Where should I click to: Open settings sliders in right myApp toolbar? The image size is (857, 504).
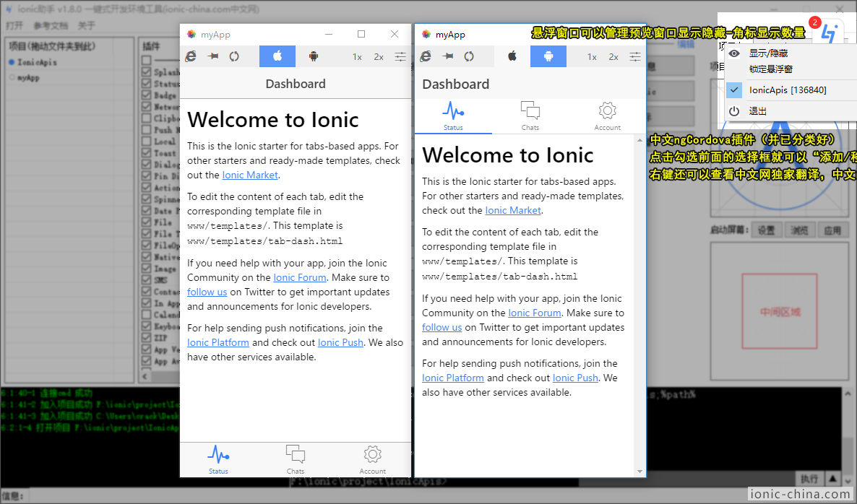click(x=635, y=57)
